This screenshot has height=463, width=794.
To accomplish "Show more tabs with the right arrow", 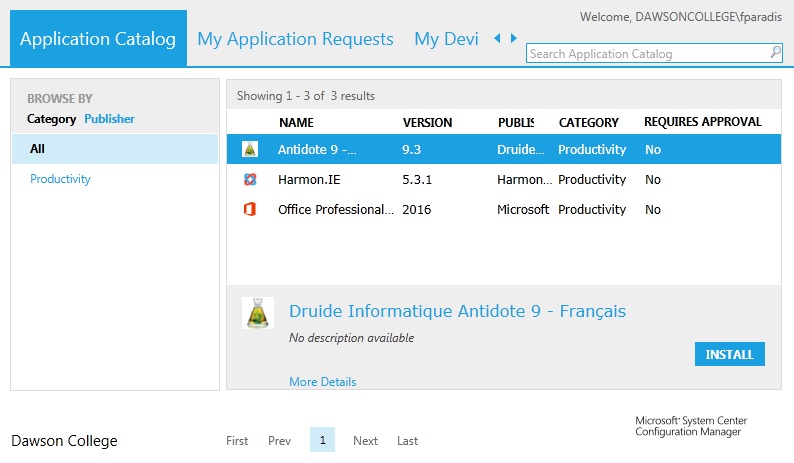I will [x=513, y=38].
